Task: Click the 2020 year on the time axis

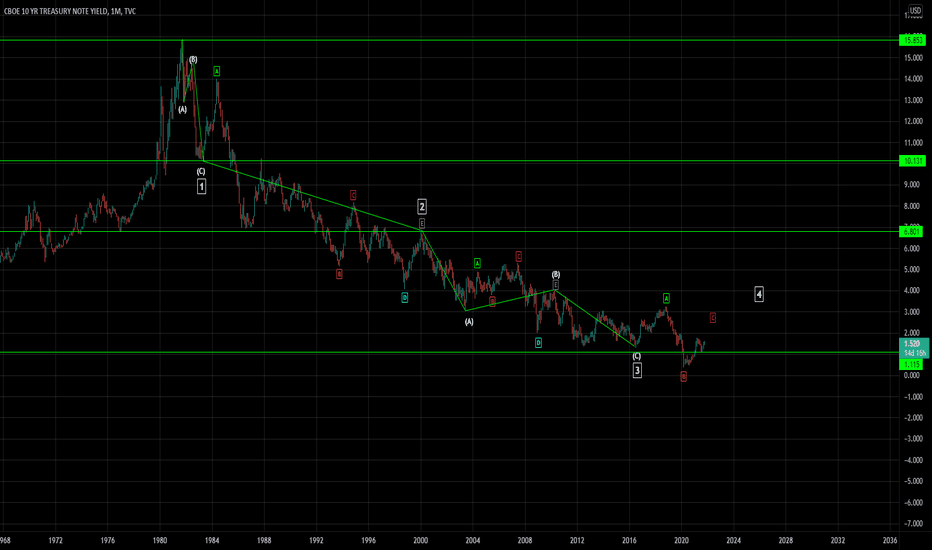Action: [681, 540]
